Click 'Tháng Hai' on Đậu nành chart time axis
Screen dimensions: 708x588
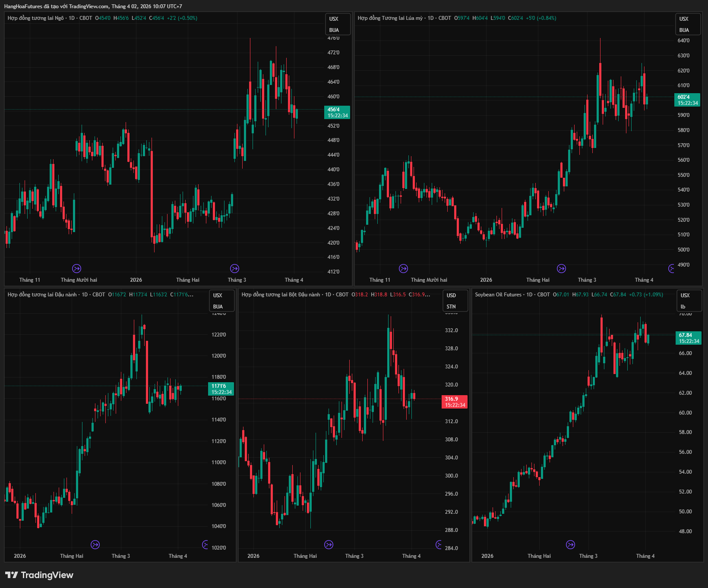click(72, 556)
